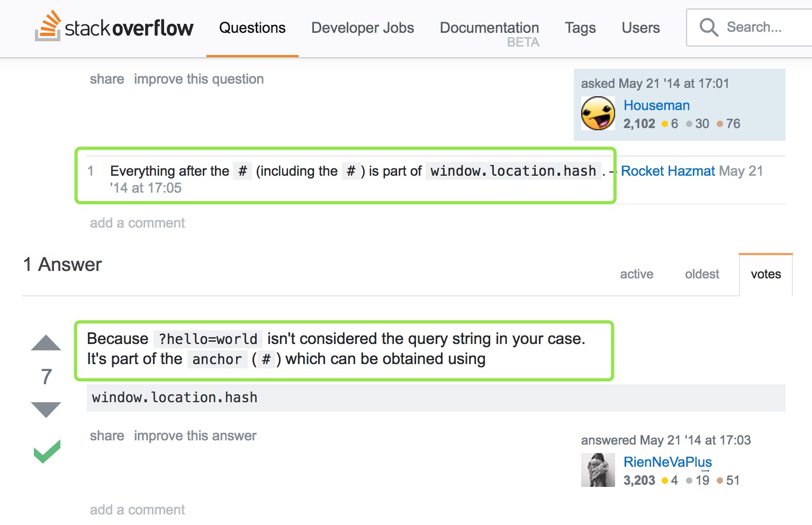Focus the Search input field
Screen dimensions: 812x525
coord(762,27)
